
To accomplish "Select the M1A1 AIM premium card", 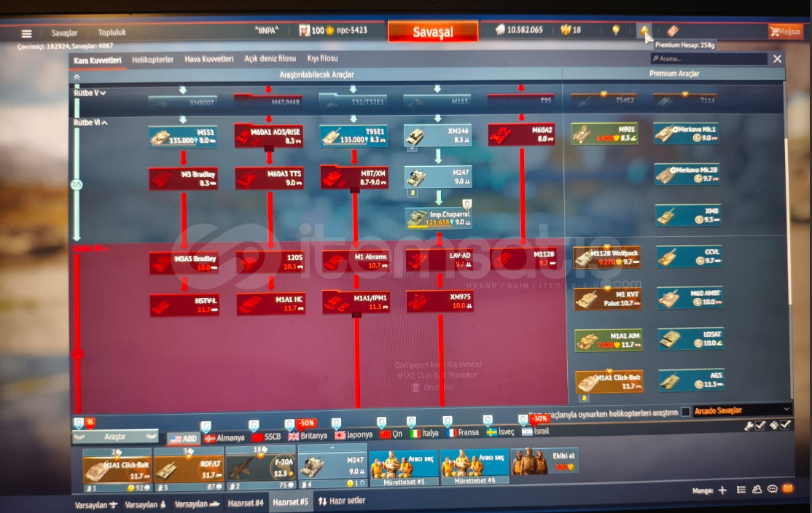I will pyautogui.click(x=609, y=340).
